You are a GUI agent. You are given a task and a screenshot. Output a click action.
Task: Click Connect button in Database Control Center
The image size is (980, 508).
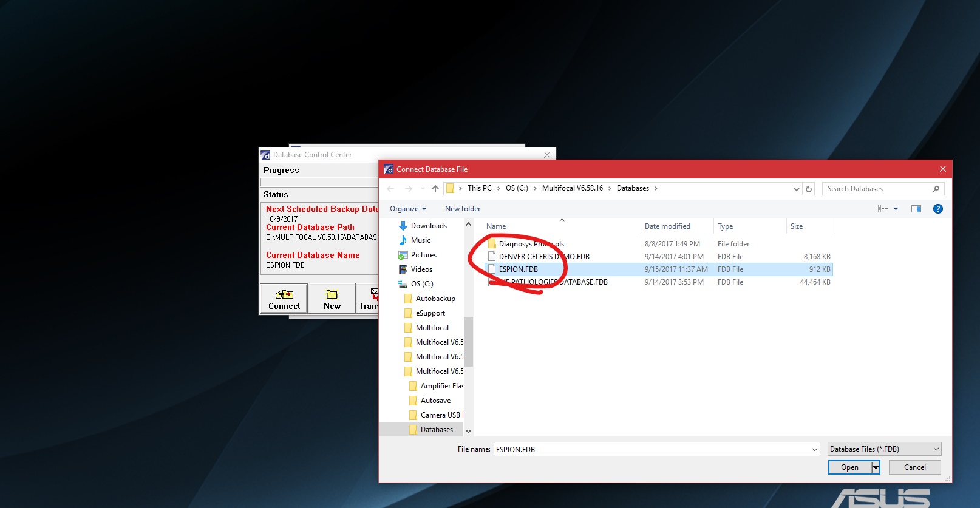[x=284, y=299]
